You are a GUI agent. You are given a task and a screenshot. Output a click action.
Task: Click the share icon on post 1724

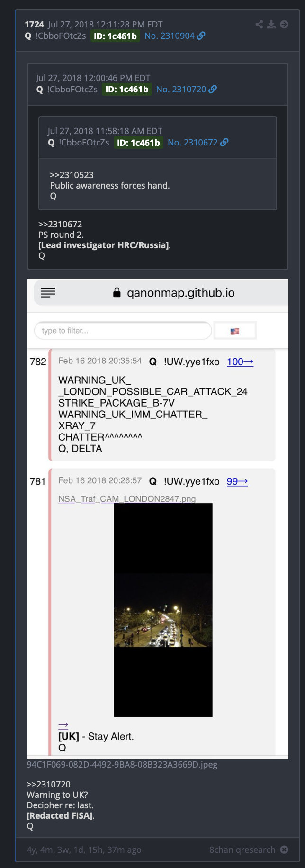(x=259, y=25)
